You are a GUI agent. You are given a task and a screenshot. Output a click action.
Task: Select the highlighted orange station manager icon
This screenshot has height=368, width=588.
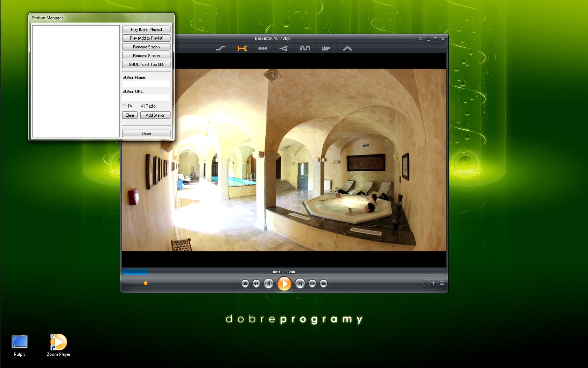tap(242, 48)
